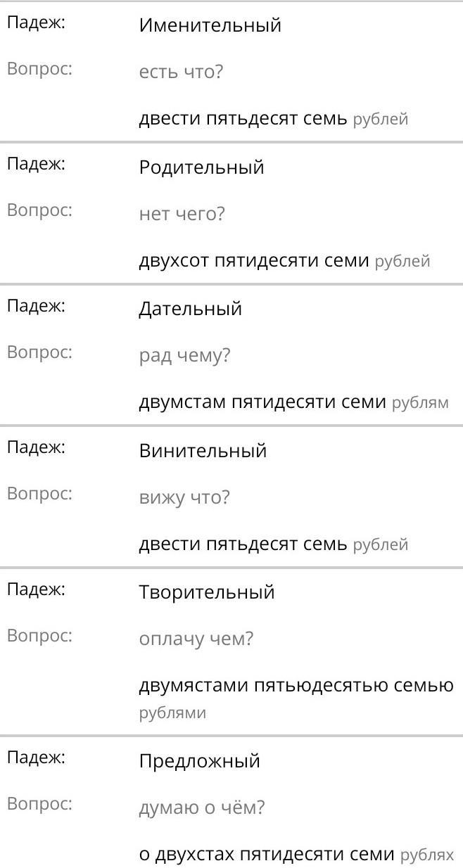Click the small word 'рублям' in dative row
Screen dimensions: 463x868
[x=420, y=403]
